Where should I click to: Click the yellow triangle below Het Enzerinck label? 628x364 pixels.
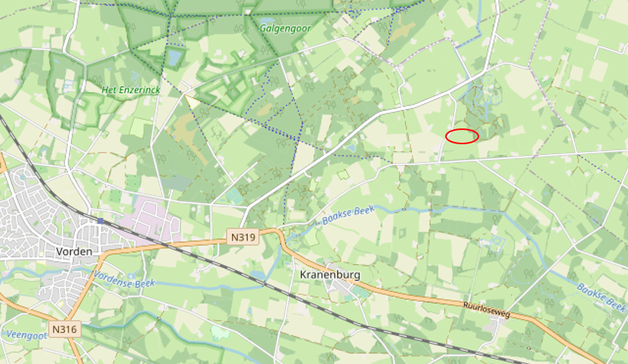pyautogui.click(x=192, y=102)
